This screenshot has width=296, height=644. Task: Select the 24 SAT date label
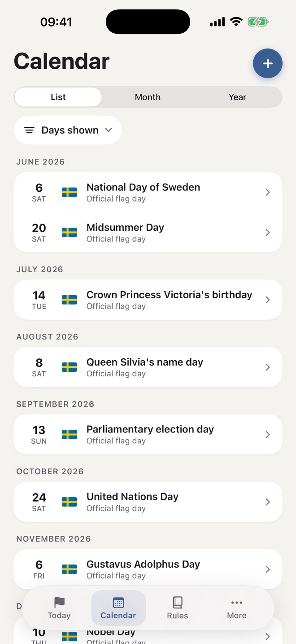click(x=39, y=502)
